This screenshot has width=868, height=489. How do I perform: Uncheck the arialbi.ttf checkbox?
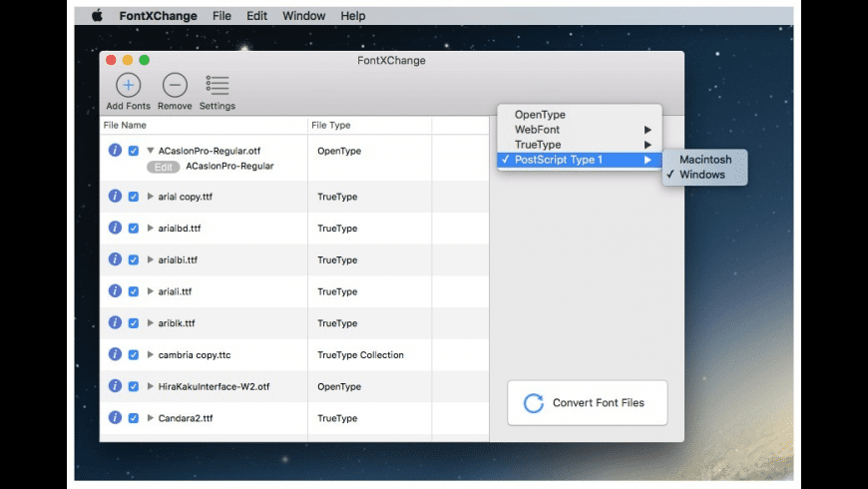[x=134, y=259]
